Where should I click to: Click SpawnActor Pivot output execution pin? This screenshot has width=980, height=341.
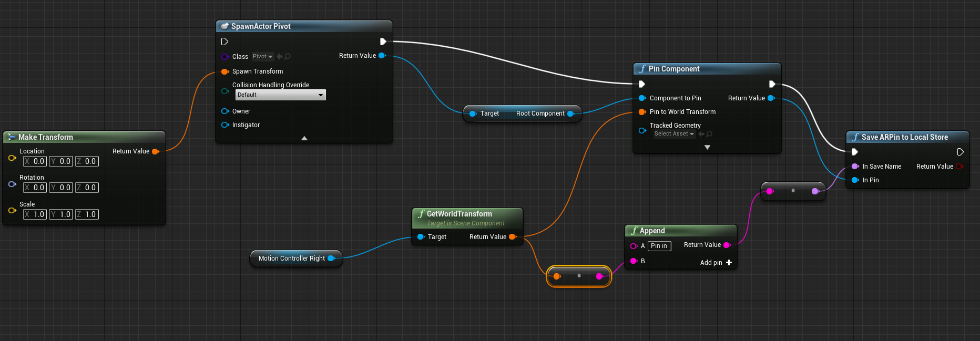pos(383,42)
